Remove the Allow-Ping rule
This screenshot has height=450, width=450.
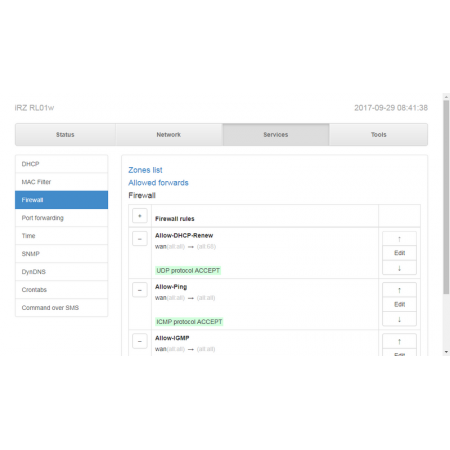(140, 290)
